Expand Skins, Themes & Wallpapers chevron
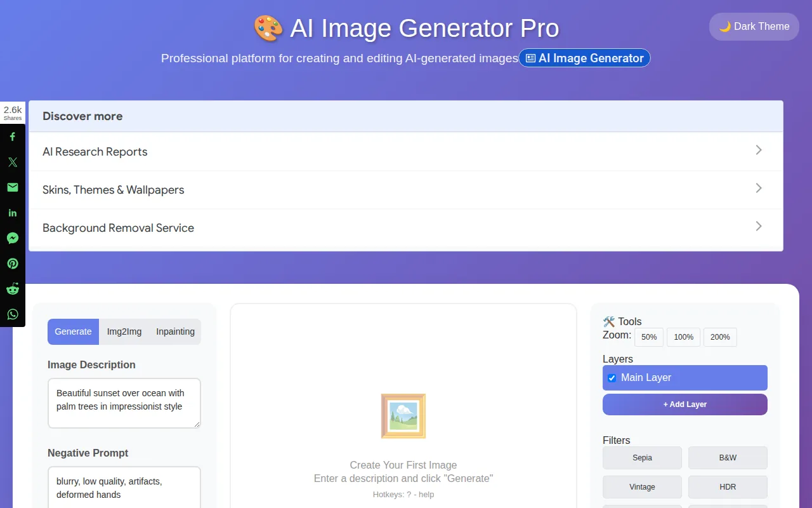This screenshot has width=812, height=508. coord(759,188)
